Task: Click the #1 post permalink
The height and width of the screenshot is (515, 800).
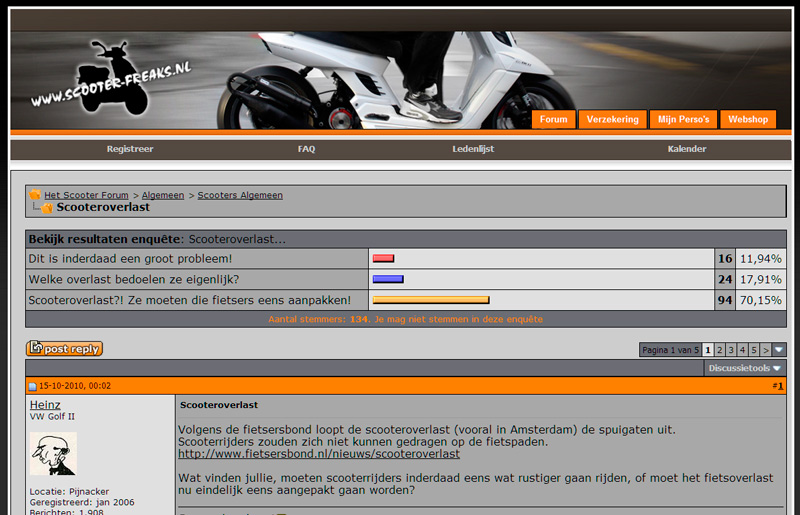Action: coord(778,386)
